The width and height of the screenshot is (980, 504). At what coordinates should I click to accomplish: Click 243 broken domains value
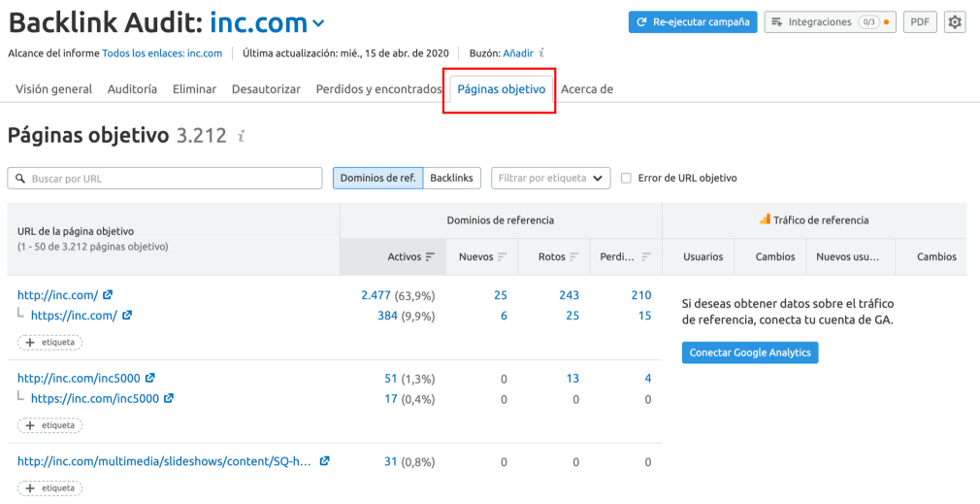point(569,295)
